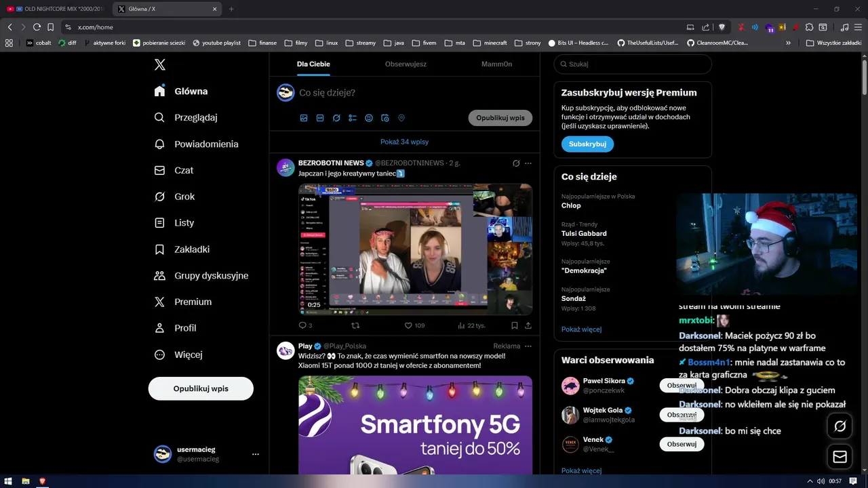Click the gray Opublikuj wpis composer button

(500, 118)
